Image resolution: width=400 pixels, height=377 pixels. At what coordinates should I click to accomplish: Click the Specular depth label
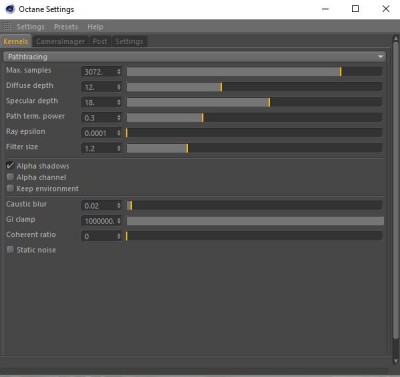[32, 101]
